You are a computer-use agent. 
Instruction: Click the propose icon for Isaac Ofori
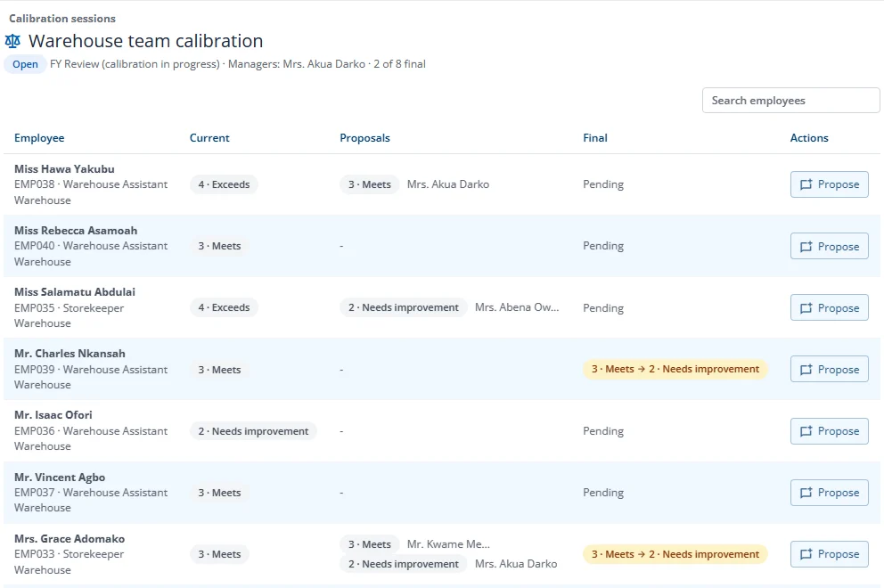click(806, 430)
